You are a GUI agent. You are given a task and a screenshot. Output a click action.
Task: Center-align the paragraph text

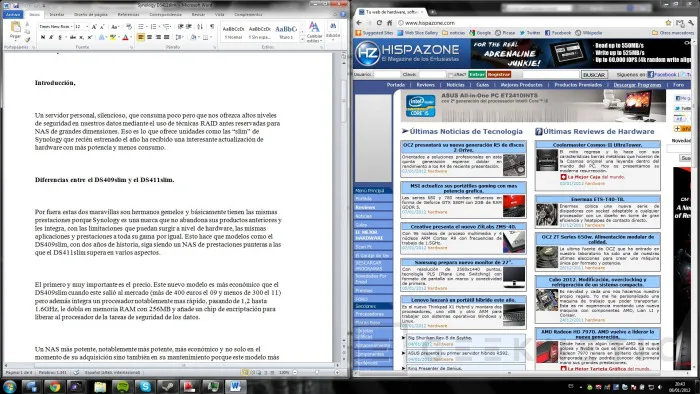(x=150, y=37)
